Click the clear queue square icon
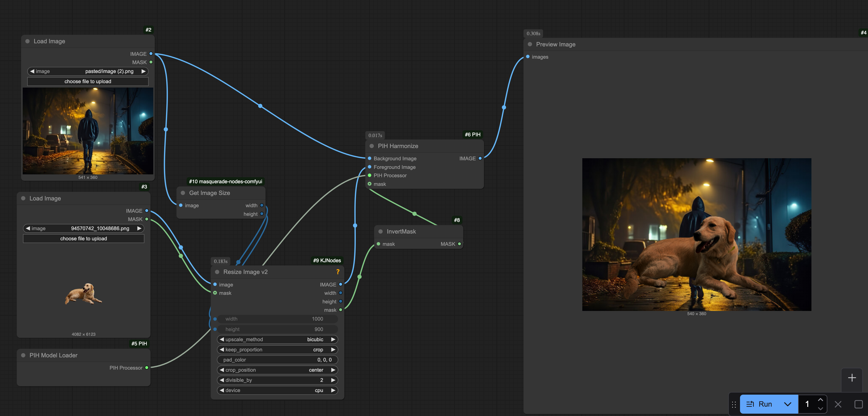 point(859,404)
